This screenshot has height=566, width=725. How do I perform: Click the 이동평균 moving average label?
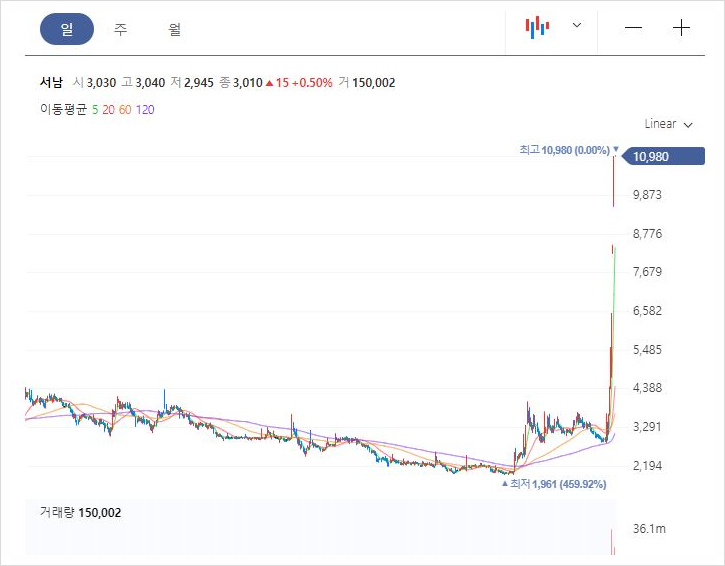point(63,110)
